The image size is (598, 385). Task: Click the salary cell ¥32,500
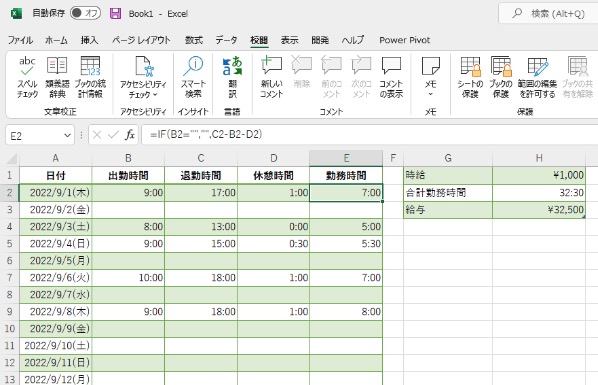pyautogui.click(x=539, y=209)
